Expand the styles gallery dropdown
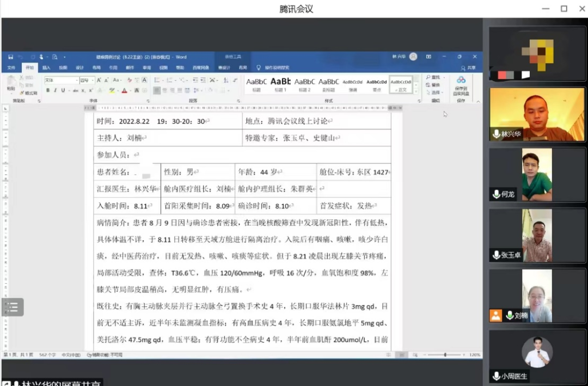588x386 pixels. (415, 92)
